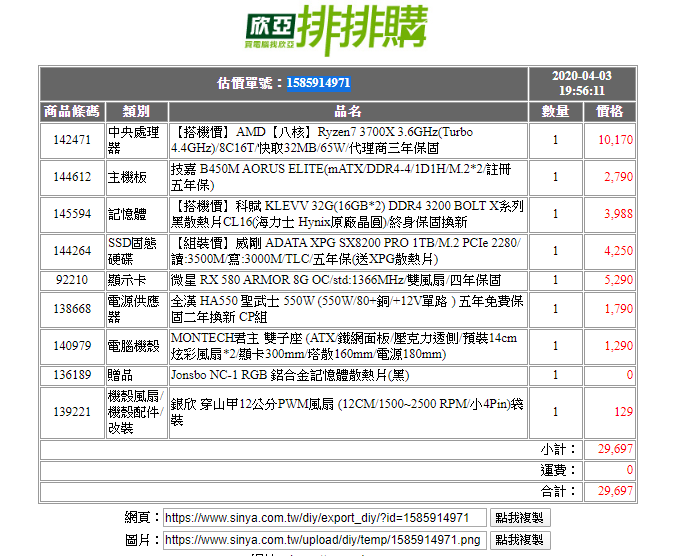
Task: Click the price 10,170
Action: click(615, 140)
